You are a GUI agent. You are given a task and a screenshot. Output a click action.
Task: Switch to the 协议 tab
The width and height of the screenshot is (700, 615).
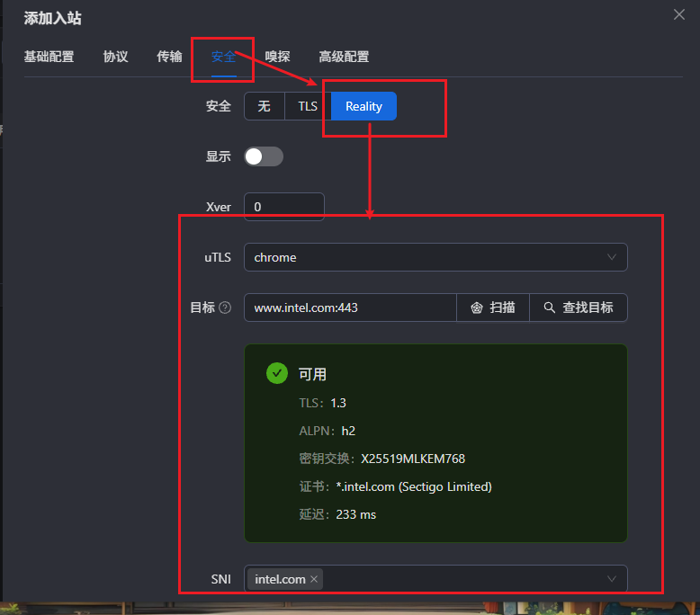coord(116,57)
